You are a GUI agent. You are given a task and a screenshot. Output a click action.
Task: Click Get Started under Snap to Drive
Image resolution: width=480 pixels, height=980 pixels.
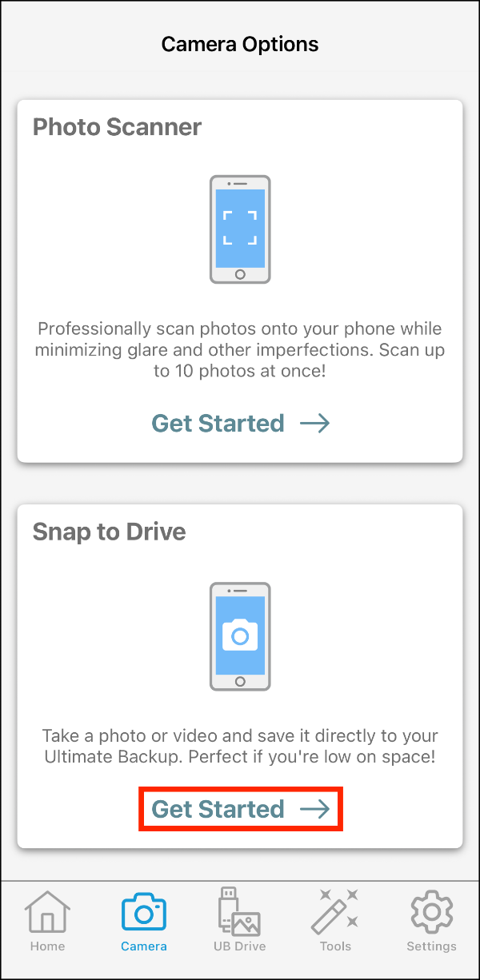pos(218,809)
